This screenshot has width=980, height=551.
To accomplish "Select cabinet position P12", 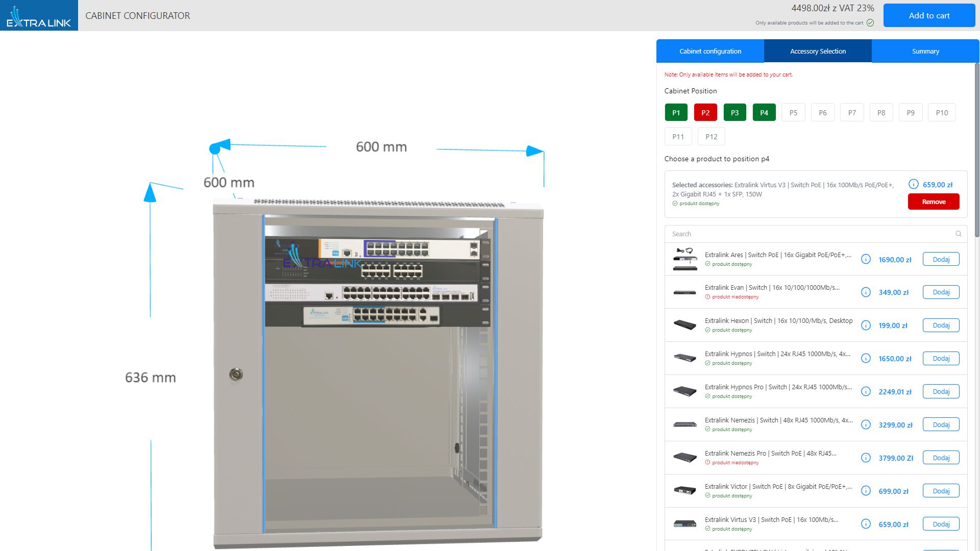I will click(x=711, y=137).
